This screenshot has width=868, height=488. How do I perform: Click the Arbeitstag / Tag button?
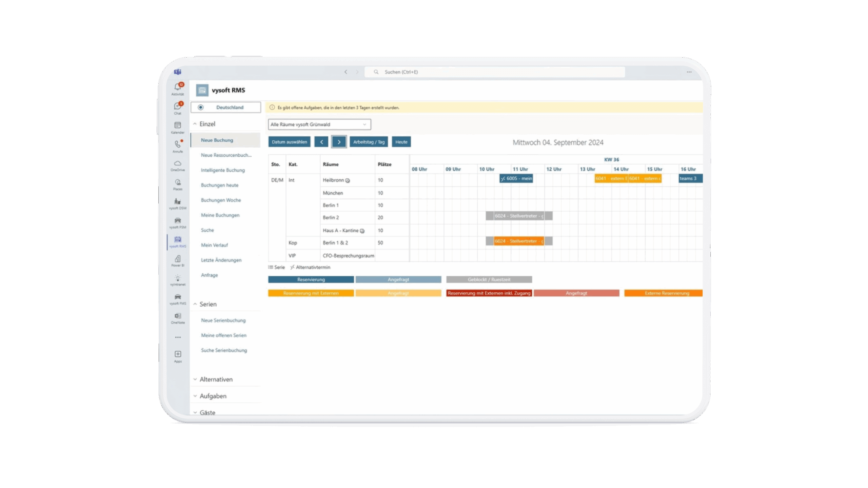pyautogui.click(x=369, y=142)
